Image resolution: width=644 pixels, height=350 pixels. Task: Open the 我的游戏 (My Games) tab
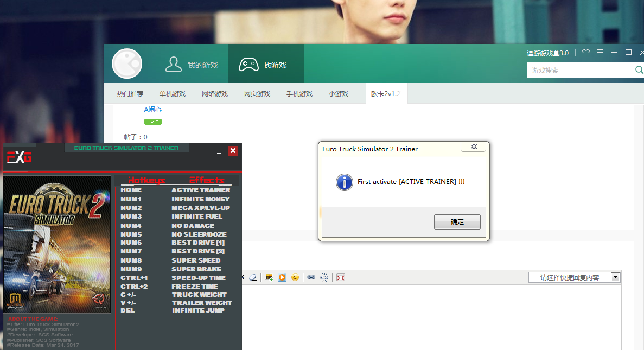(x=192, y=64)
